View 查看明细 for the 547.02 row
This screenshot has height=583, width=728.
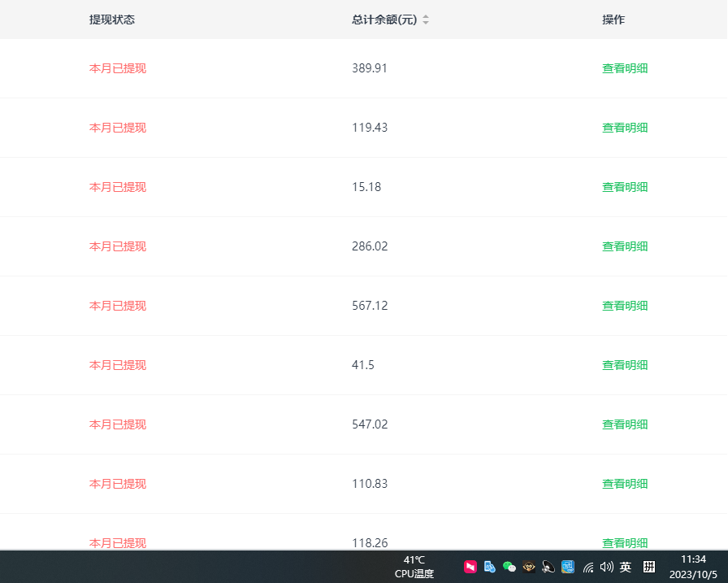pos(625,424)
